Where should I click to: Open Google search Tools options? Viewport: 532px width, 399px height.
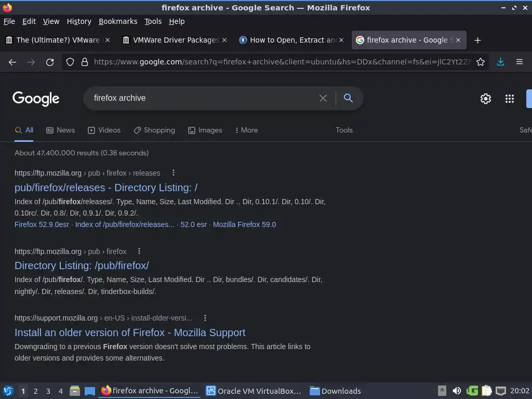click(344, 130)
